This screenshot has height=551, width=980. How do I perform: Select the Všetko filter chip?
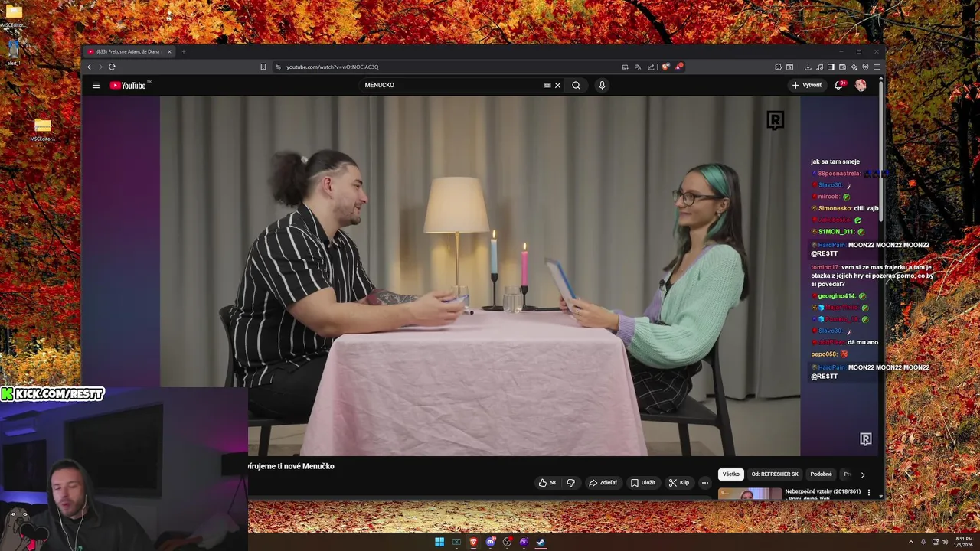731,474
